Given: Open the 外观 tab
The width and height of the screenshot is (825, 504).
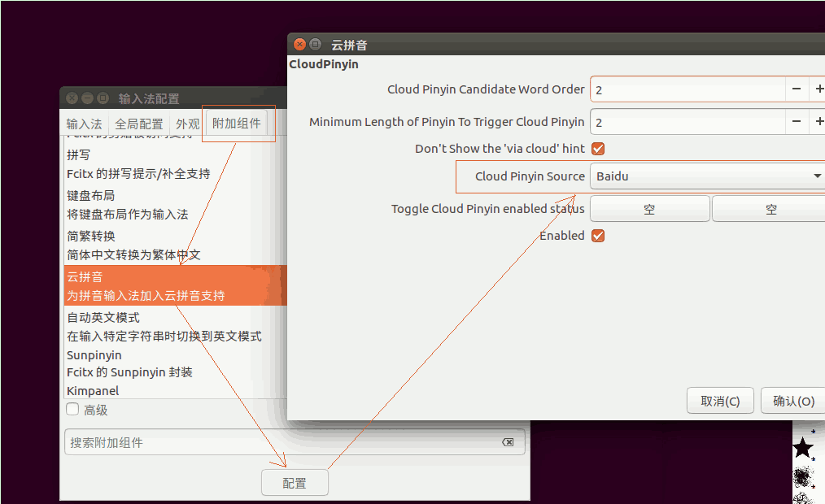Looking at the screenshot, I should [187, 124].
